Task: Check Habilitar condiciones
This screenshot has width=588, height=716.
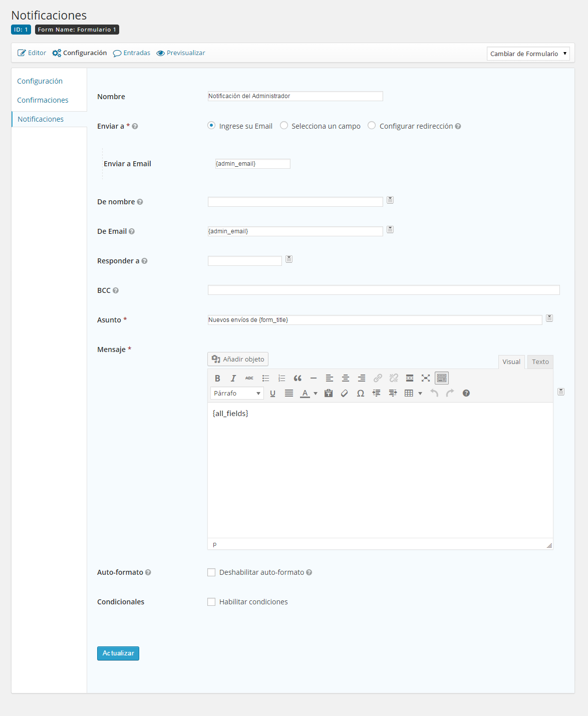Action: point(211,602)
